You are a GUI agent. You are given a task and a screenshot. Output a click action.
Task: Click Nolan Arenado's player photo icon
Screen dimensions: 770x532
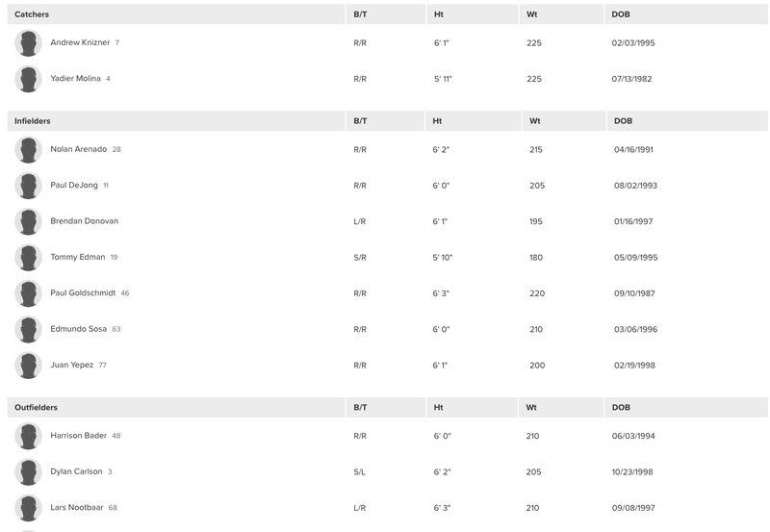28,149
